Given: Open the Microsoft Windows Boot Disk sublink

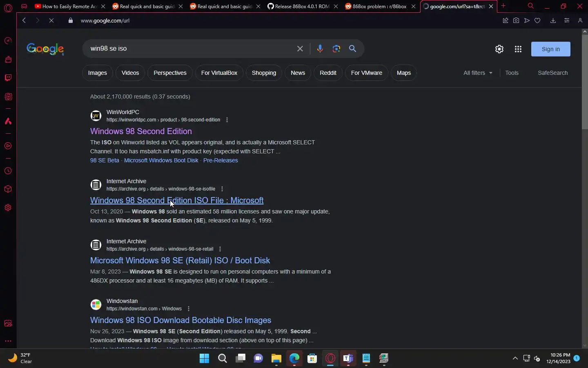Looking at the screenshot, I should pos(161,160).
